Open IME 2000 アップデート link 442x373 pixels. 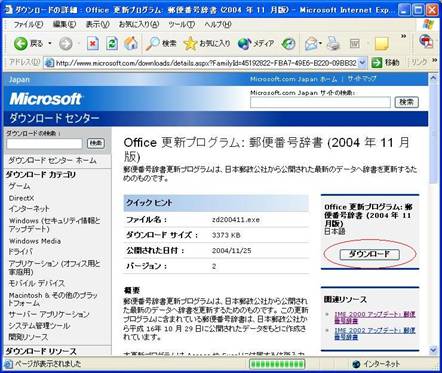[x=375, y=317]
